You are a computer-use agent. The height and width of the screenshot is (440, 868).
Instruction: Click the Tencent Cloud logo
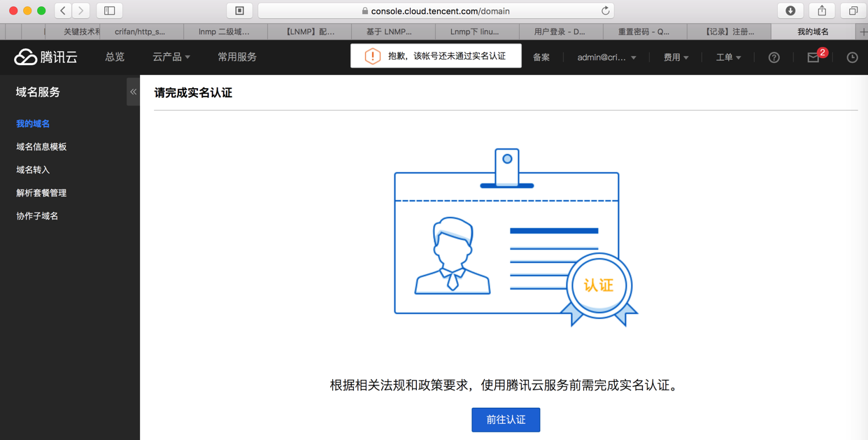point(46,57)
